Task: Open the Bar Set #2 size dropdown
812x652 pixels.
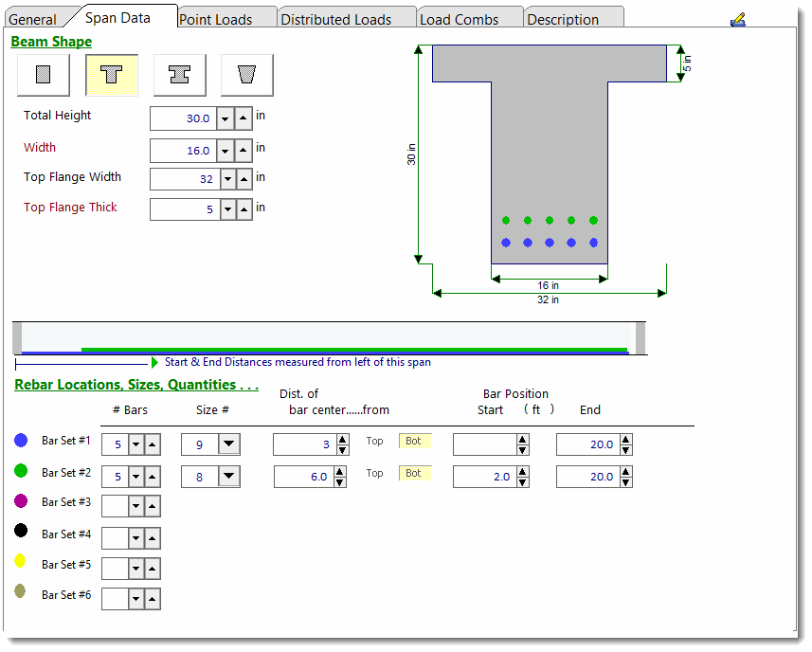Action: (x=228, y=477)
